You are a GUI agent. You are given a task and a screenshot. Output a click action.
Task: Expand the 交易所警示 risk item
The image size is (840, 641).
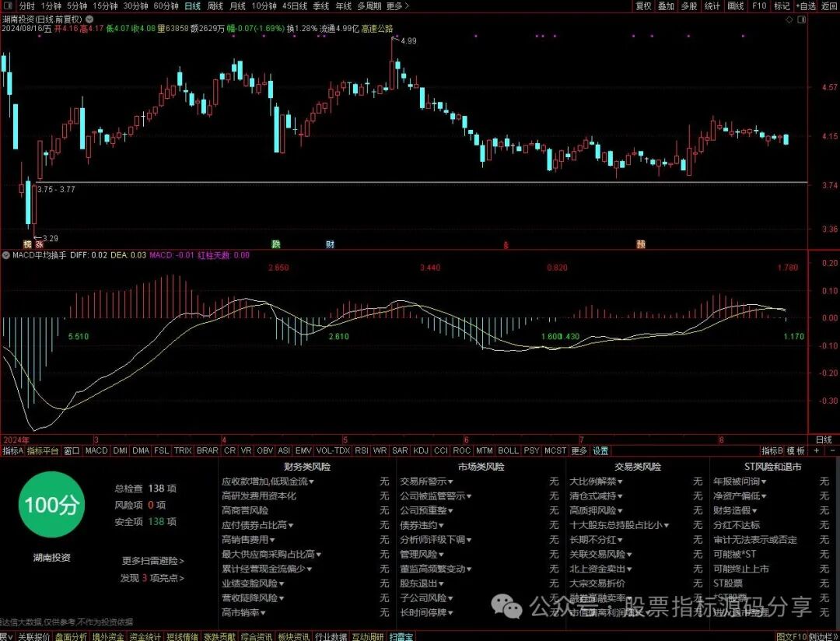[426, 482]
